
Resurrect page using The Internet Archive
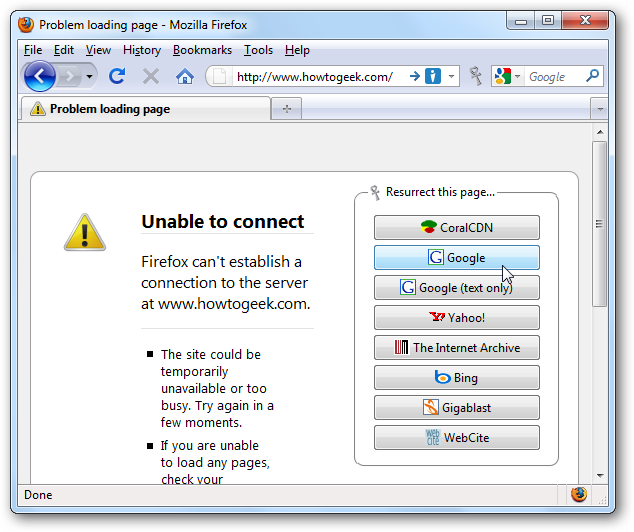coord(456,348)
